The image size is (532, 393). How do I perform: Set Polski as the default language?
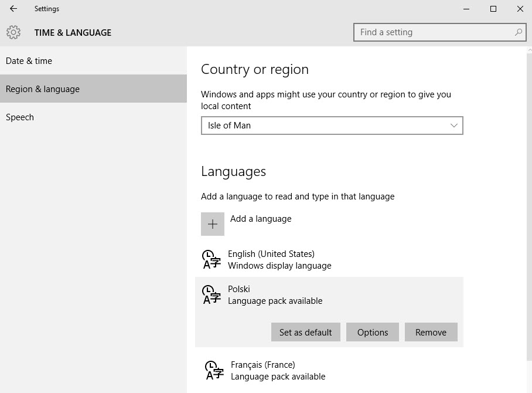coord(305,332)
